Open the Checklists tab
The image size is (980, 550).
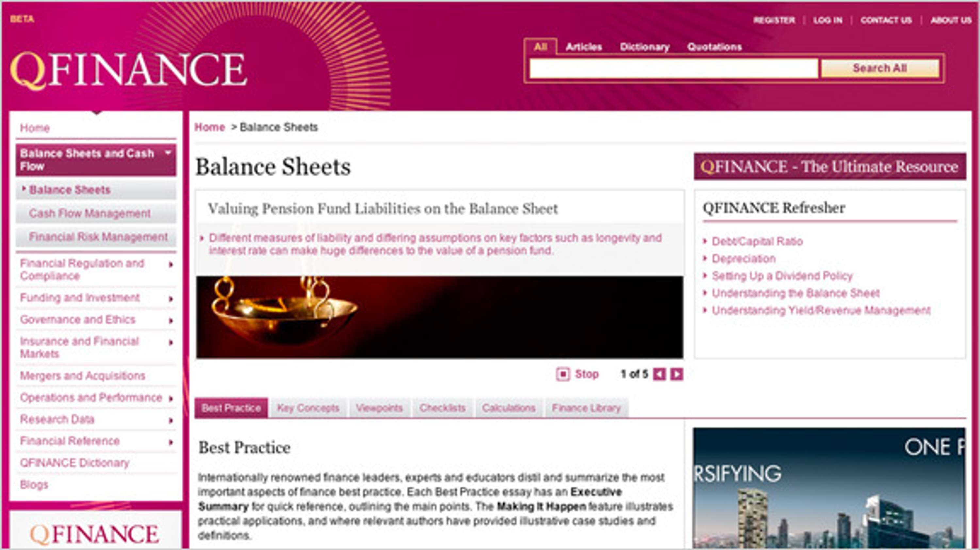tap(442, 408)
